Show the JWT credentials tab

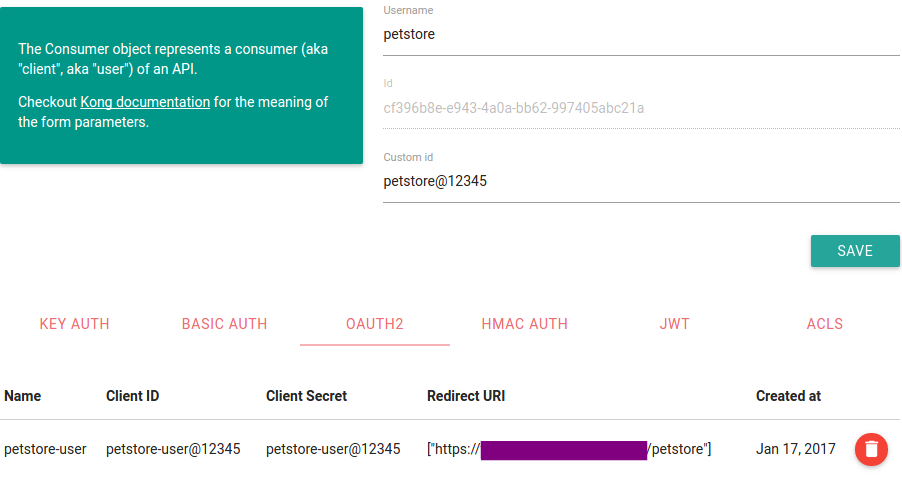coord(675,324)
